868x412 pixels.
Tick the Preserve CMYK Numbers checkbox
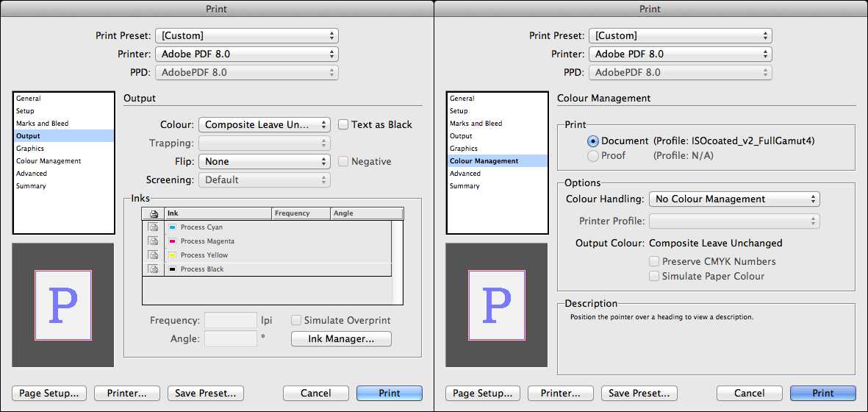click(654, 261)
